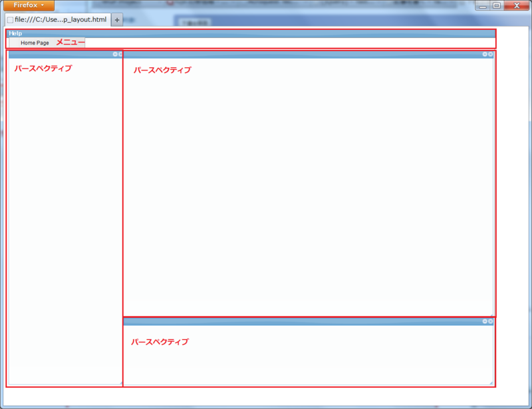Viewport: 532px width, 409px height.
Task: Close the center perspective panel
Action: coord(490,54)
